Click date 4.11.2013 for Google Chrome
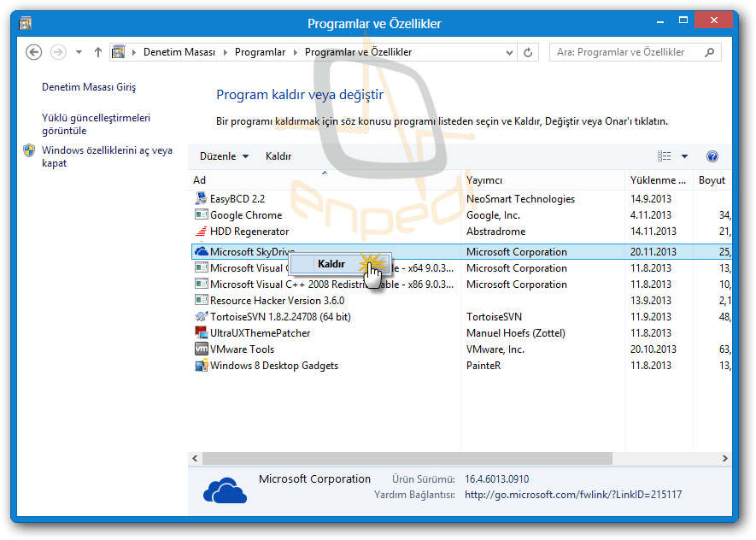The width and height of the screenshot is (756, 540). coord(650,215)
